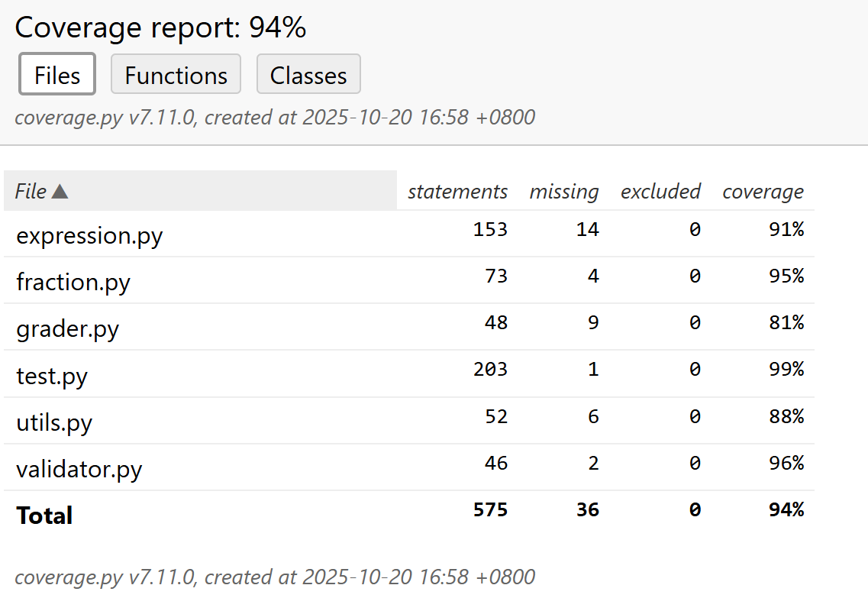
Task: Click the 81% coverage value for grader.py
Action: 786,323
